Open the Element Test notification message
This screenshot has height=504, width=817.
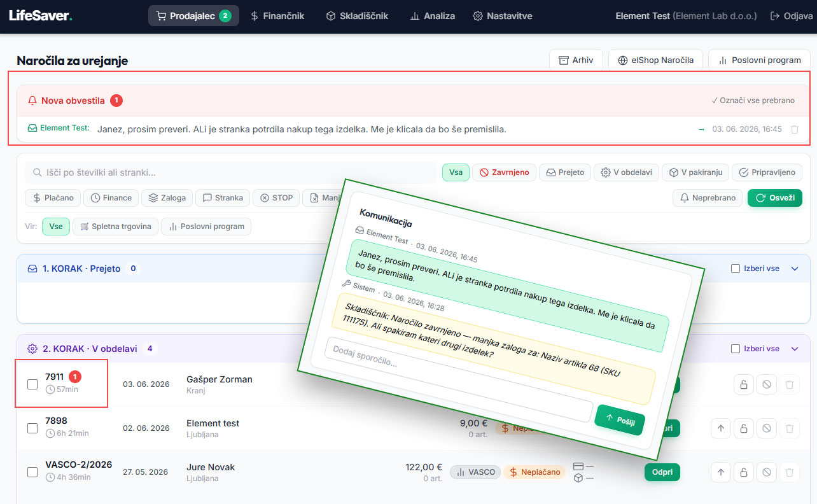(x=302, y=129)
